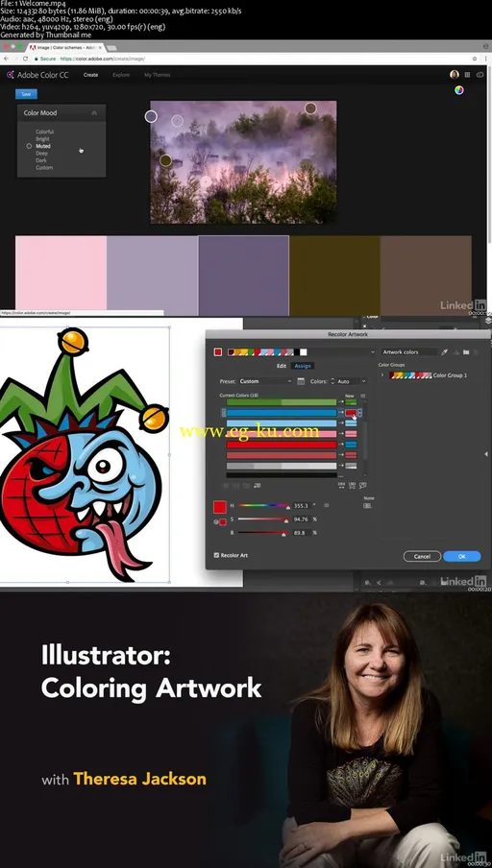Screen dimensions: 492x868
Task: Open the apps grid icon in Adobe Color
Action: [x=467, y=75]
